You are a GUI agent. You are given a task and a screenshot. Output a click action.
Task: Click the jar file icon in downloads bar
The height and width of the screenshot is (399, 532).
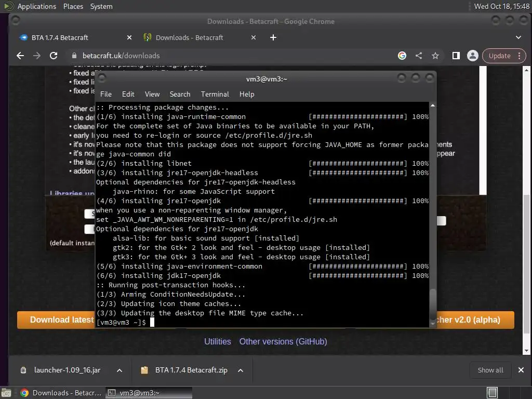23,370
